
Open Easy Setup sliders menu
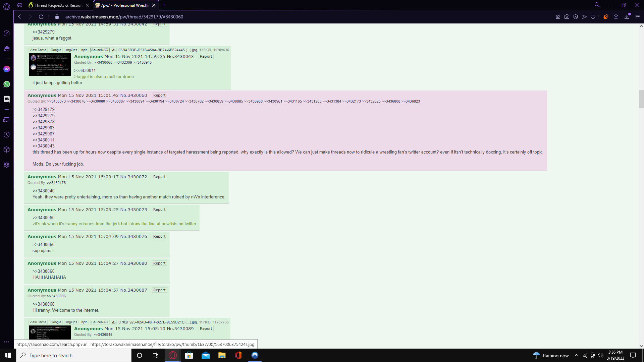point(638,17)
